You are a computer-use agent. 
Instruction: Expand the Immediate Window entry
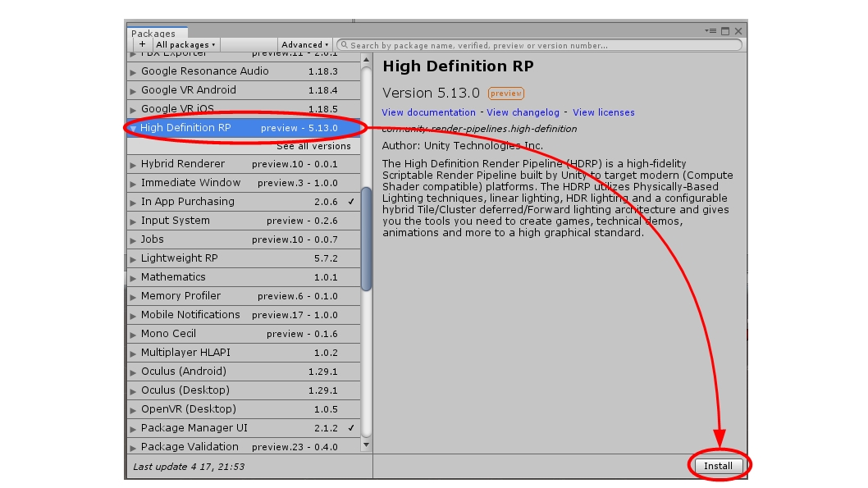click(x=133, y=184)
